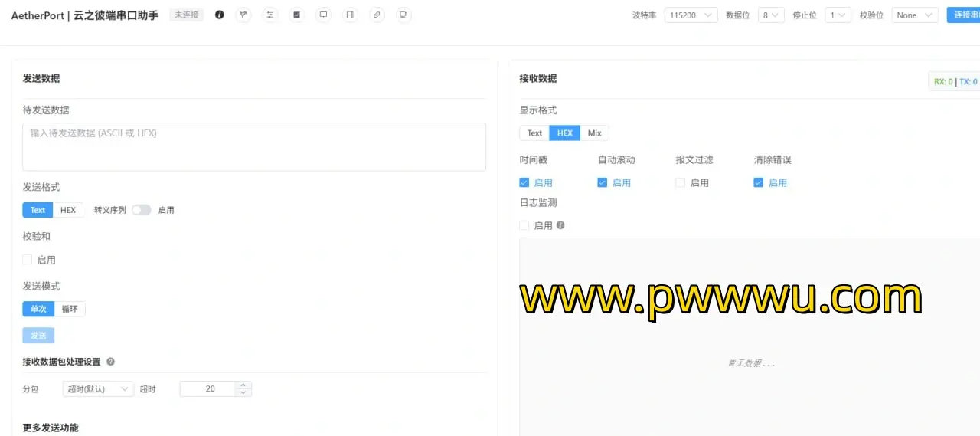
Task: Click the chart square toolbar icon
Action: [x=296, y=15]
